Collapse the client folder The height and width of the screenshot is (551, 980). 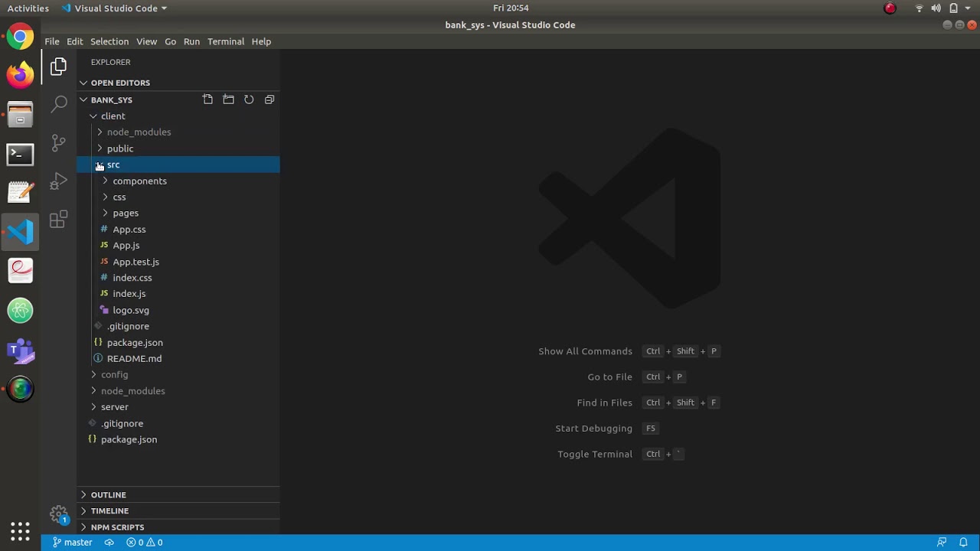pos(178,116)
